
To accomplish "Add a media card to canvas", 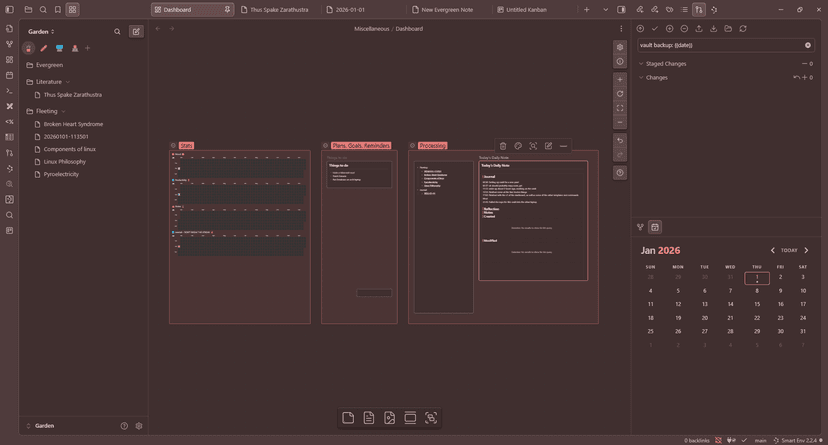I will pyautogui.click(x=390, y=418).
